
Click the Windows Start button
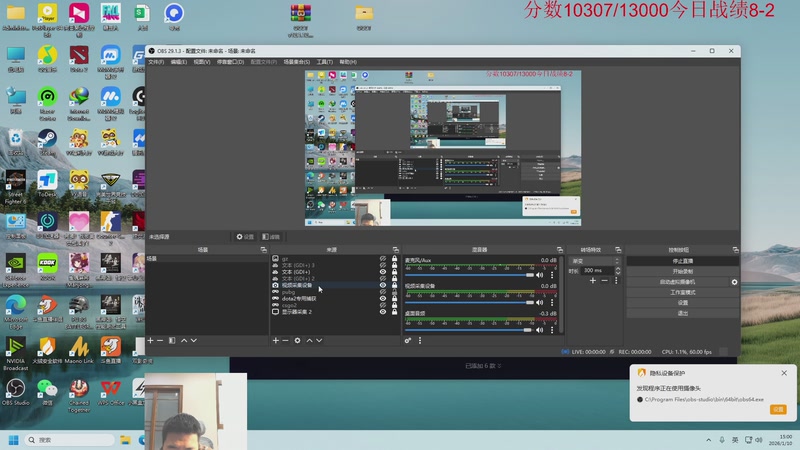tap(14, 440)
